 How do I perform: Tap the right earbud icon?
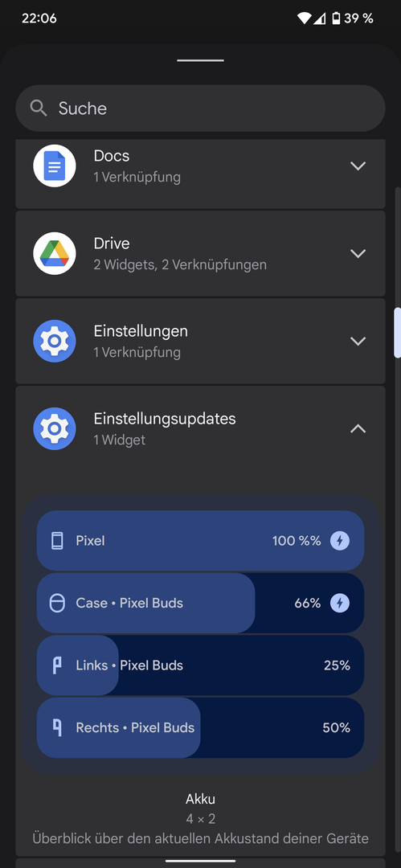(57, 727)
